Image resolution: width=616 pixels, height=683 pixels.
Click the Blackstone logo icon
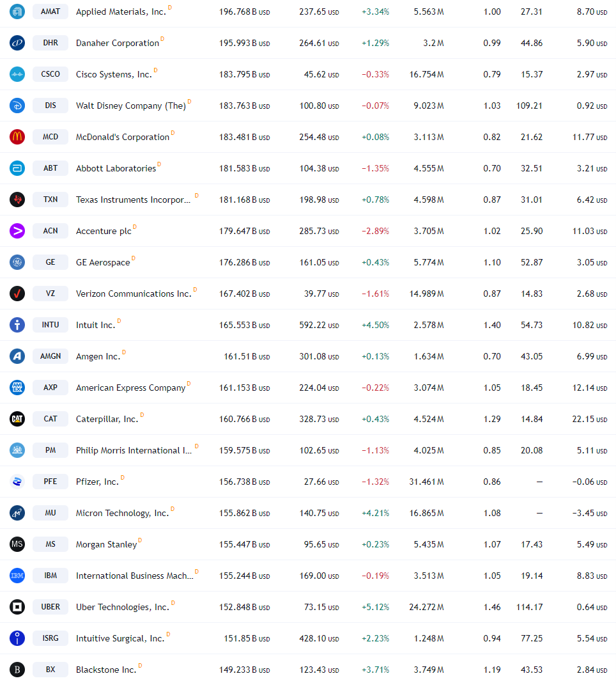pyautogui.click(x=17, y=670)
